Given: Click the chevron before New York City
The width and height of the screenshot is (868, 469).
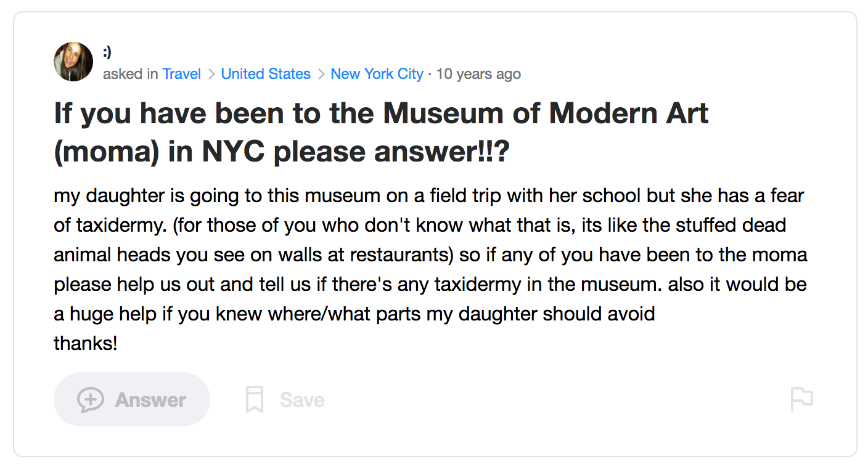Looking at the screenshot, I should tap(321, 75).
